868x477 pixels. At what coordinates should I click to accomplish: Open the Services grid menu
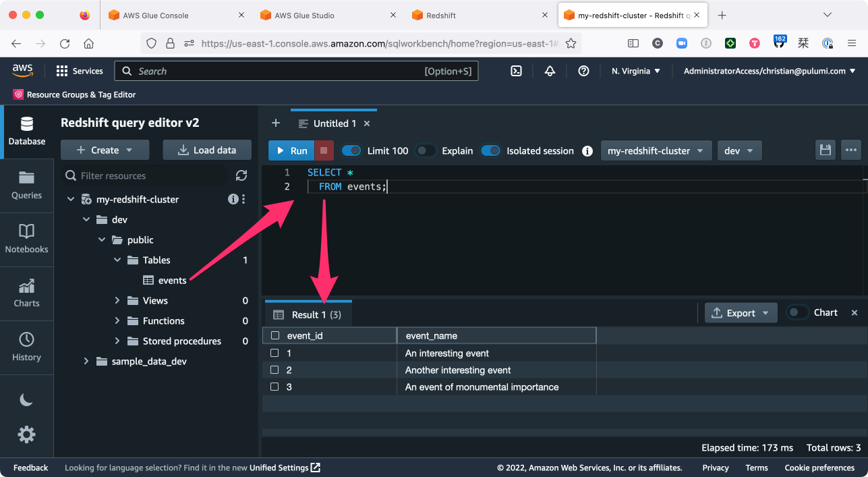[79, 71]
